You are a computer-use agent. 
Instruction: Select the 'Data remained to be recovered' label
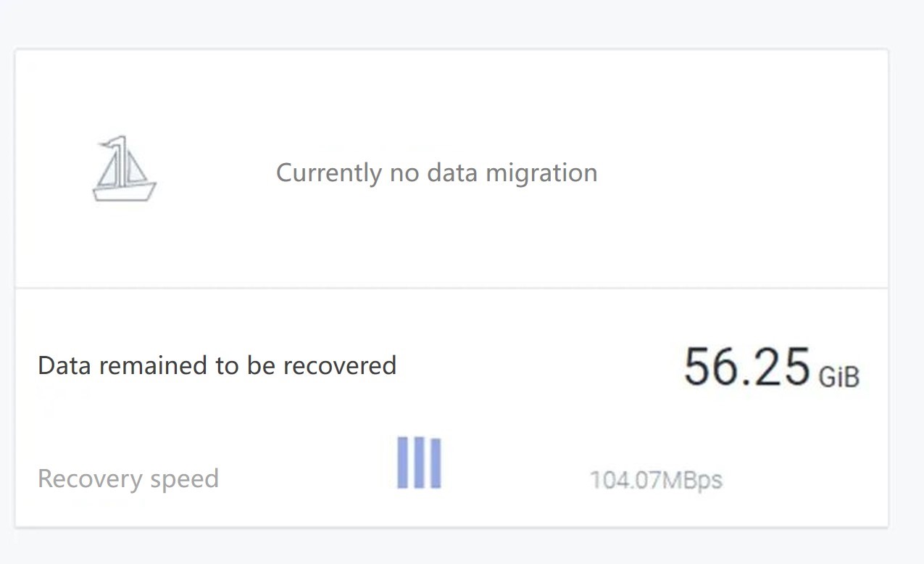(217, 365)
